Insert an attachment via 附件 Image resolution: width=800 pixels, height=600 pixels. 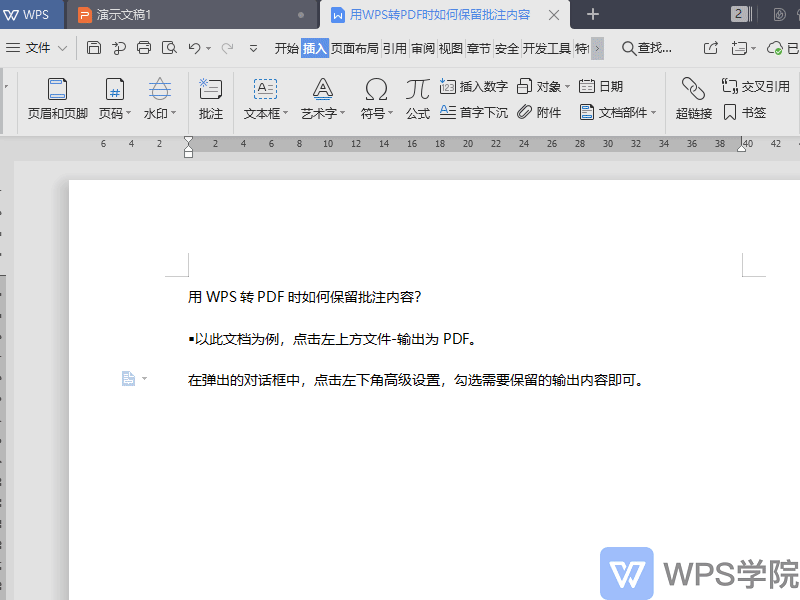pos(539,113)
